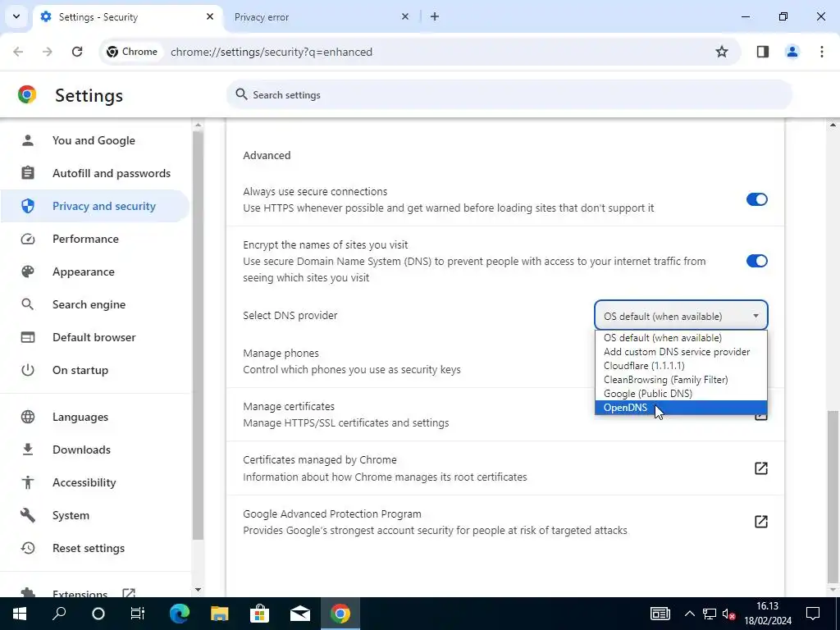Screen dimensions: 840x630
Task: Open Windows taskbar search
Action: pyautogui.click(x=59, y=614)
